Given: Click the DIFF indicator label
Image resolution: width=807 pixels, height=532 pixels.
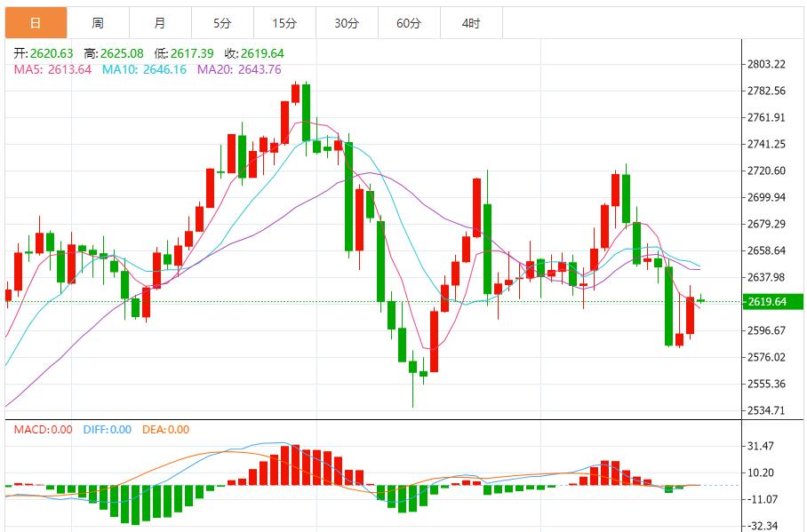Looking at the screenshot, I should click(x=107, y=430).
